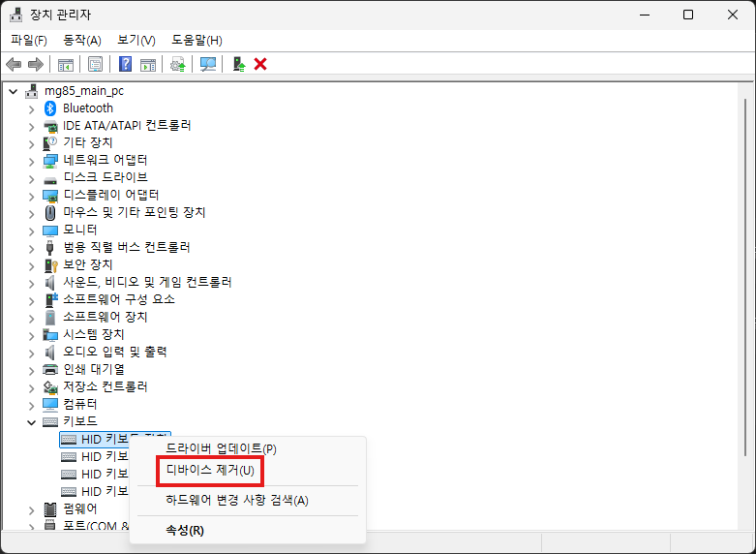Collapse the 키보드 category chevron
Image resolution: width=756 pixels, height=554 pixels.
tap(32, 422)
